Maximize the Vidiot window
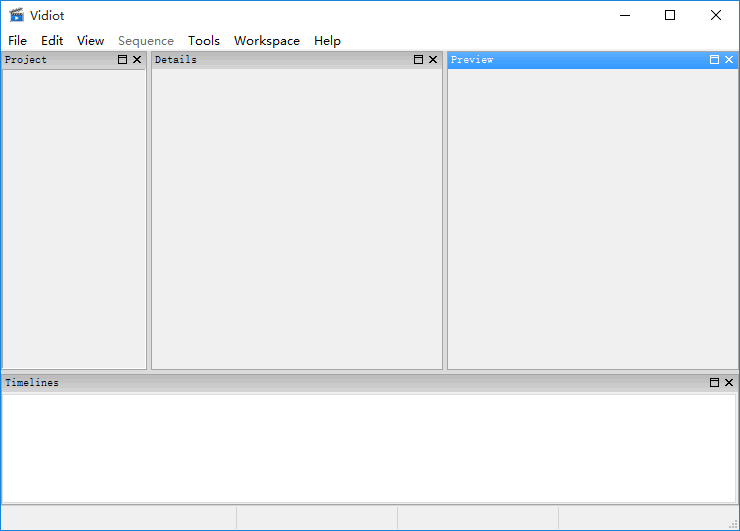Screen dimensions: 740x531 (670, 15)
